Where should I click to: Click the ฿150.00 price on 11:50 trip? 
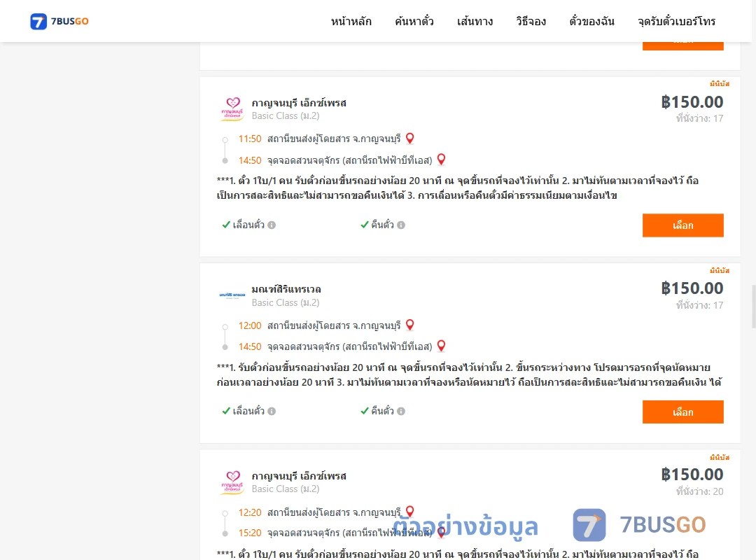tap(692, 101)
